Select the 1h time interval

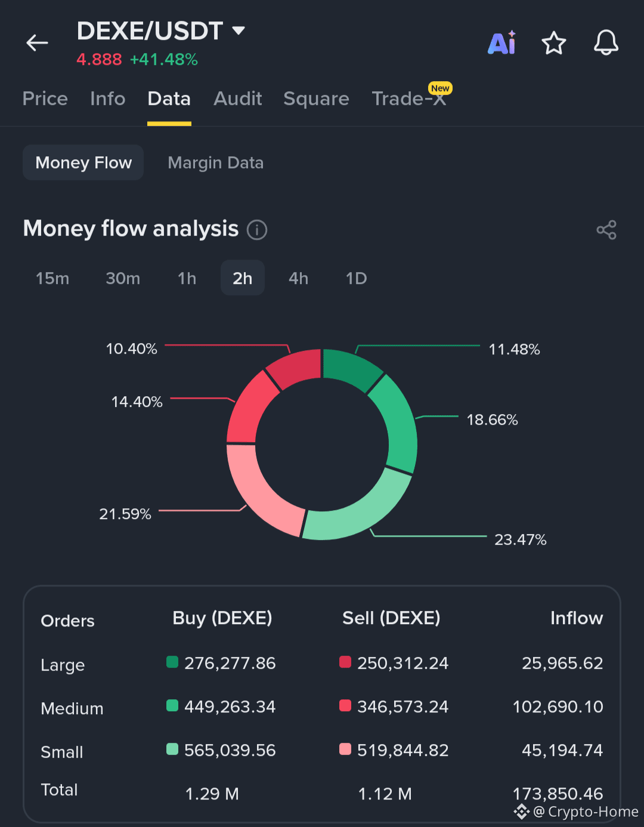(187, 278)
